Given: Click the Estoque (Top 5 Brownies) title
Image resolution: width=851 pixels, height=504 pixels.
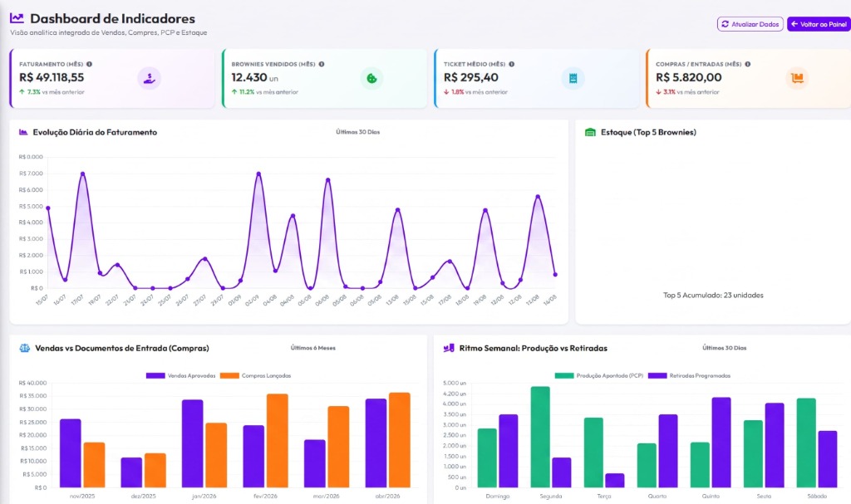Looking at the screenshot, I should (x=648, y=132).
